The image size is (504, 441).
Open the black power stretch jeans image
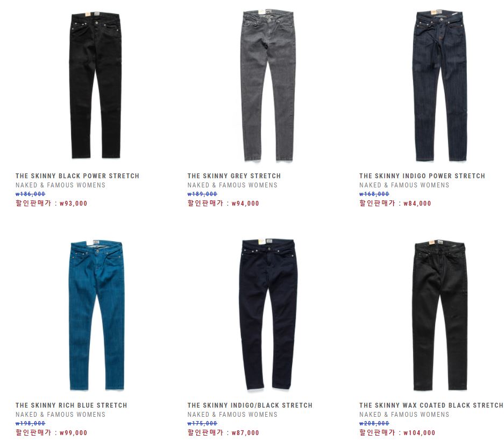pyautogui.click(x=95, y=85)
